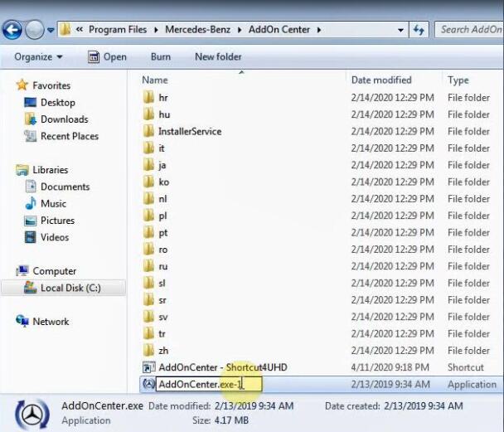Expand arrow after Mercedes-Benz breadcrumb
The image size is (504, 432).
tap(240, 30)
